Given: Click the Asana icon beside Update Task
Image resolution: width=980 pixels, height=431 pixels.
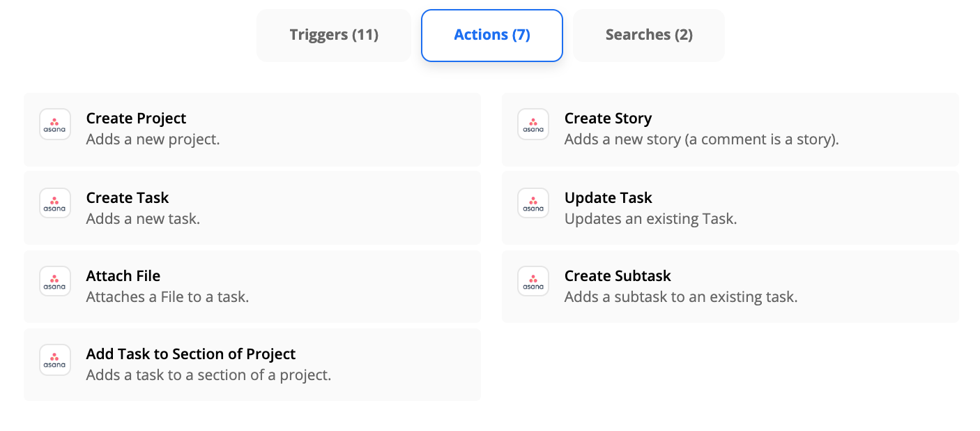Looking at the screenshot, I should click(x=533, y=204).
